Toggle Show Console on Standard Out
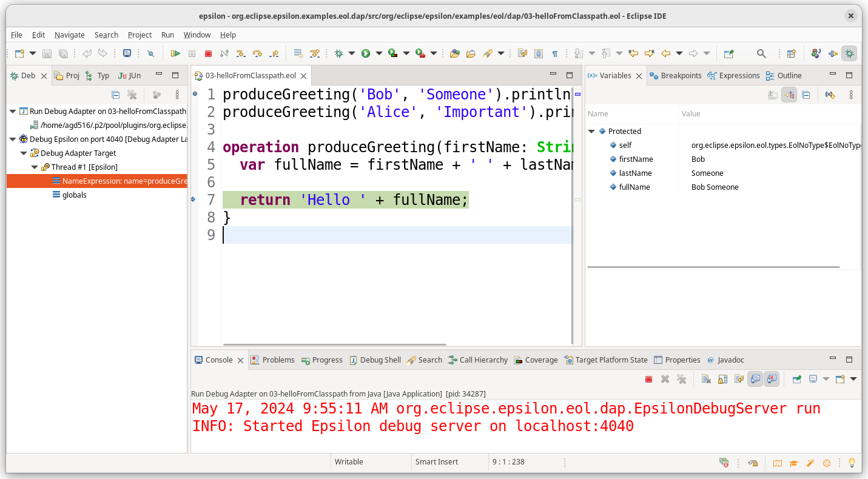This screenshot has width=868, height=479. point(755,379)
